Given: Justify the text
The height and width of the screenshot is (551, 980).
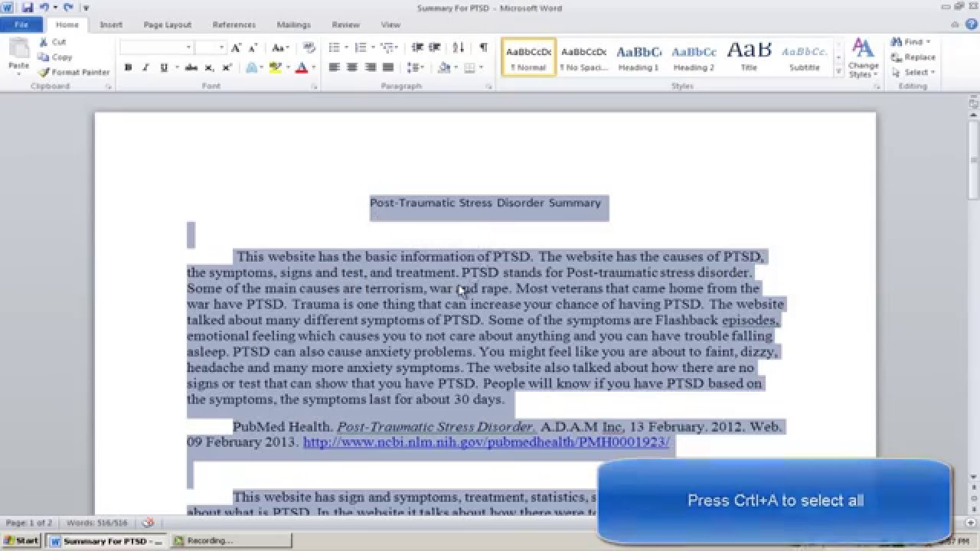Looking at the screenshot, I should point(387,68).
